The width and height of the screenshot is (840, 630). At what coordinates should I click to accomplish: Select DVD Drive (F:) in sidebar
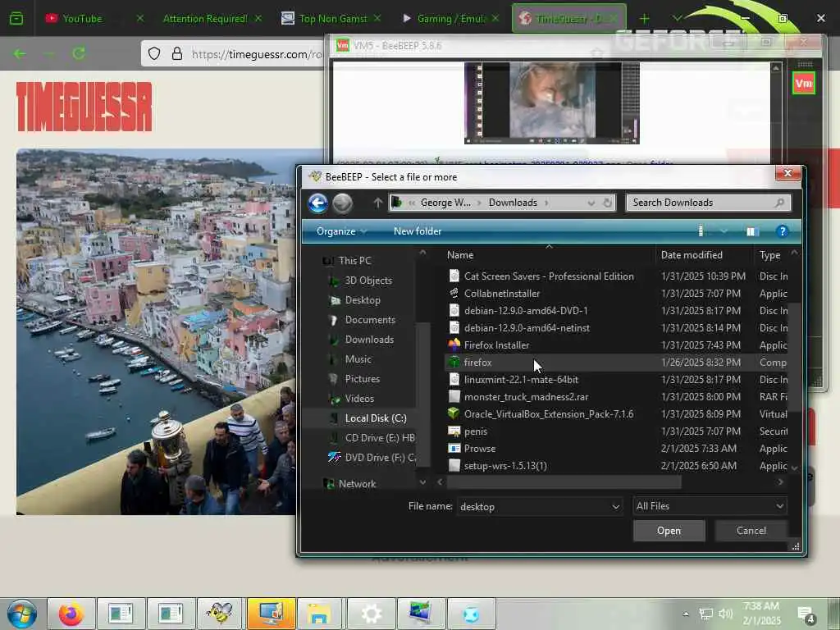[381, 458]
